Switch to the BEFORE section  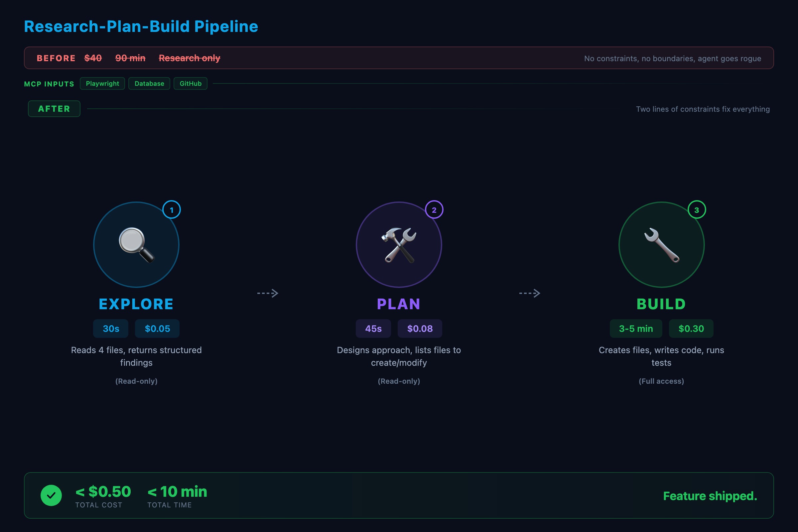point(56,58)
